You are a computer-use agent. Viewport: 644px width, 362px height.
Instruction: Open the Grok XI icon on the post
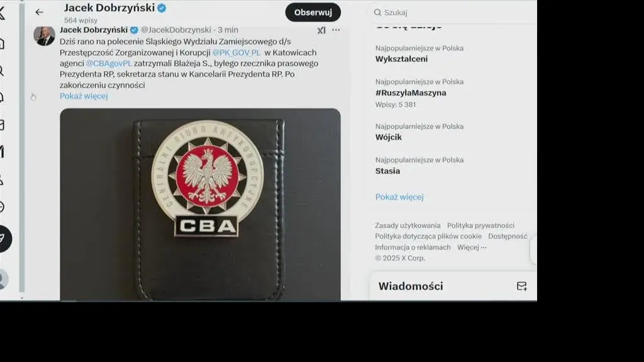(x=321, y=30)
